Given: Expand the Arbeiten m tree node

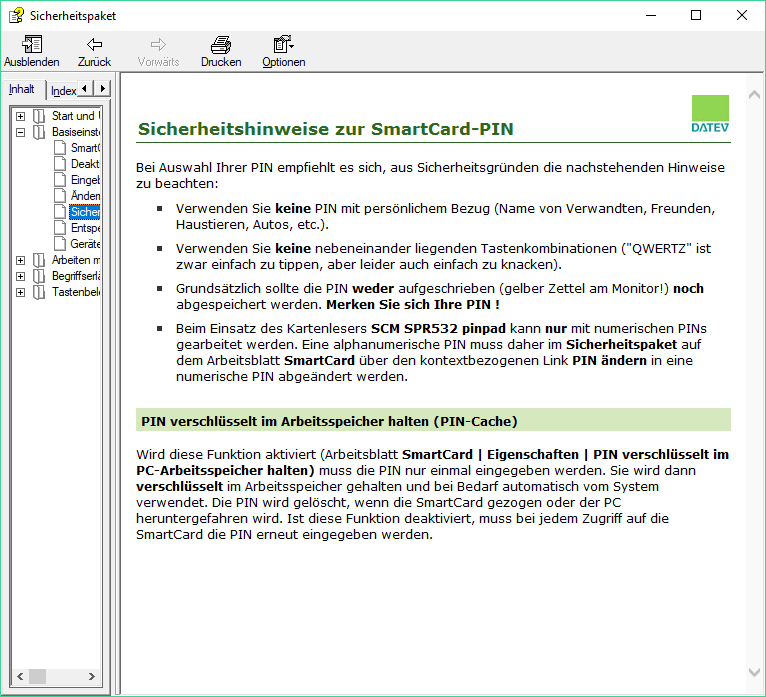Looking at the screenshot, I should 21,260.
